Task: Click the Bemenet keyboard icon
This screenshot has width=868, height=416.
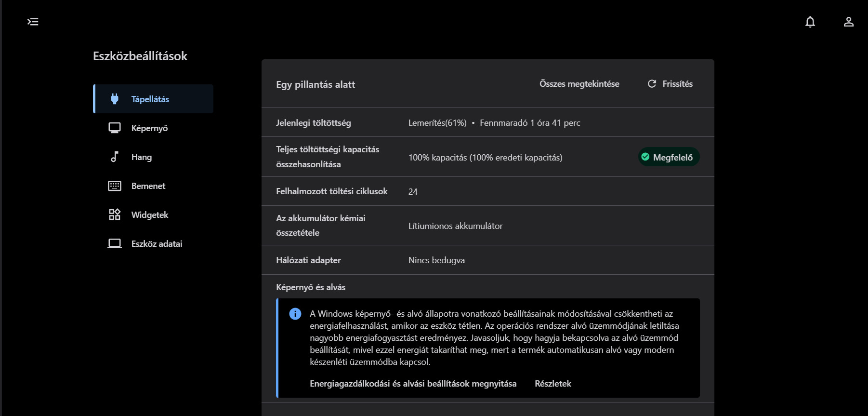Action: point(115,186)
